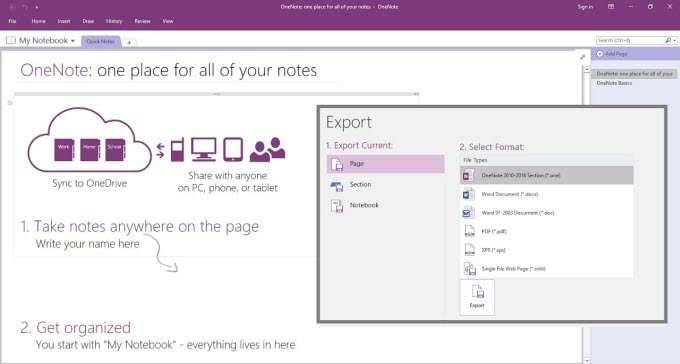
Task: Click the Notebook export icon
Action: [337, 206]
